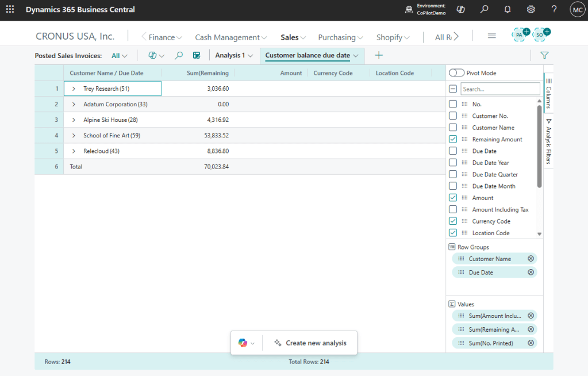Screen dimensions: 588x376
Task: Click the Help question mark icon
Action: click(x=554, y=10)
